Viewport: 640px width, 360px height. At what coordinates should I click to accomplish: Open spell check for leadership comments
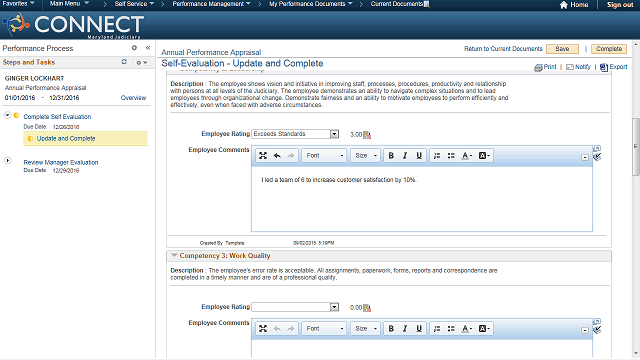click(x=597, y=157)
